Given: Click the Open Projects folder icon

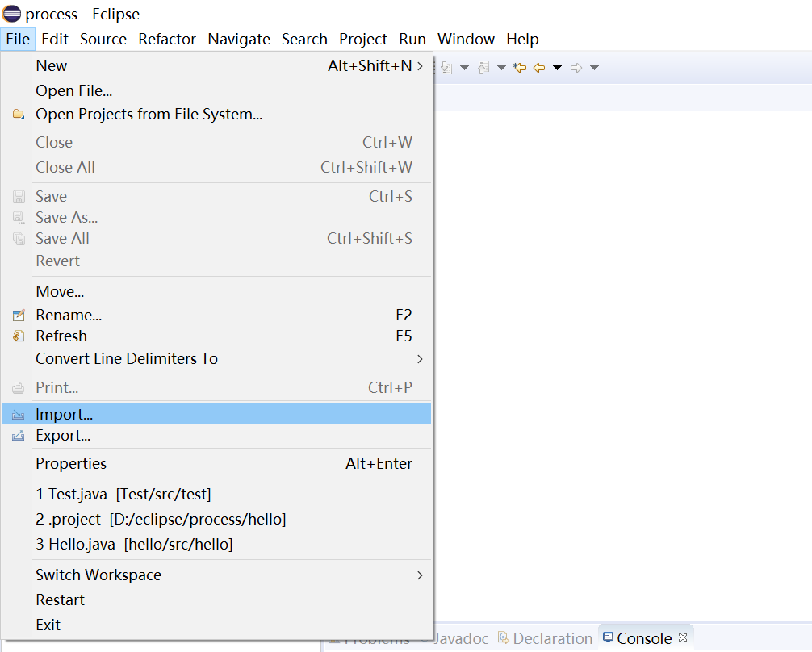Looking at the screenshot, I should click(18, 114).
